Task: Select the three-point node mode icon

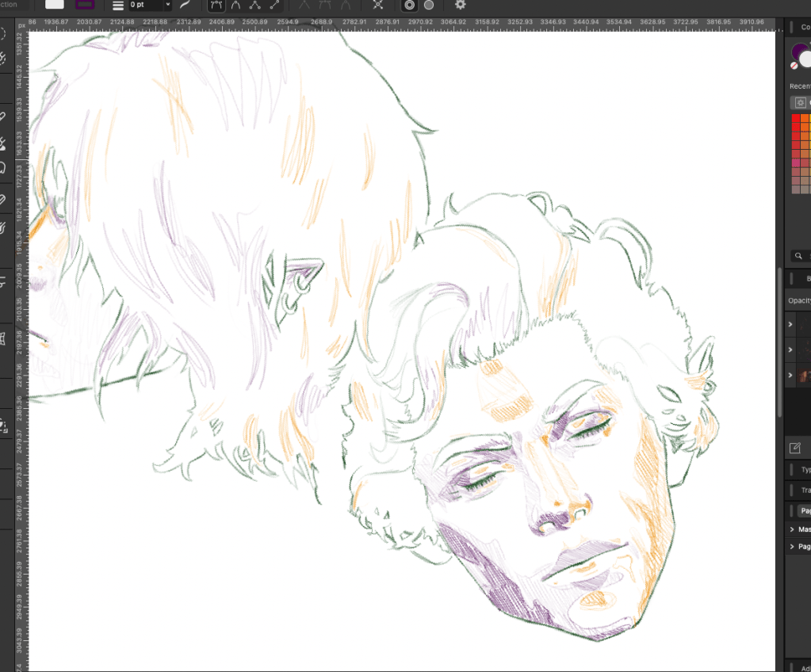Action: [255, 5]
